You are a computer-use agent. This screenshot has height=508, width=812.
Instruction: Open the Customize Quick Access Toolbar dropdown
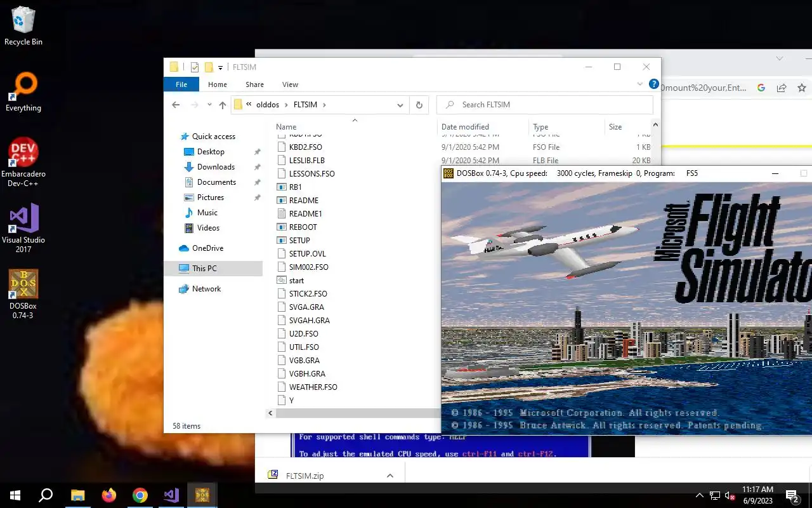click(220, 67)
